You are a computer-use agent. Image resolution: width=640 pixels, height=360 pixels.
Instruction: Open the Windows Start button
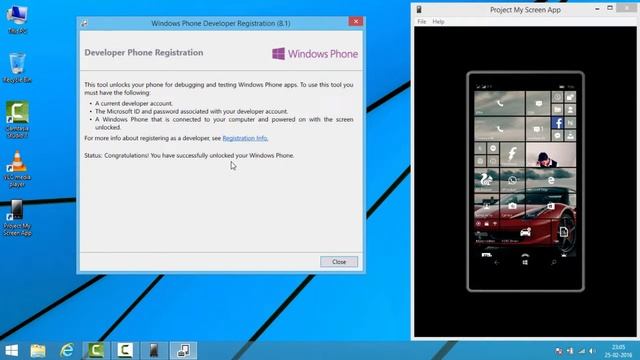pos(11,351)
